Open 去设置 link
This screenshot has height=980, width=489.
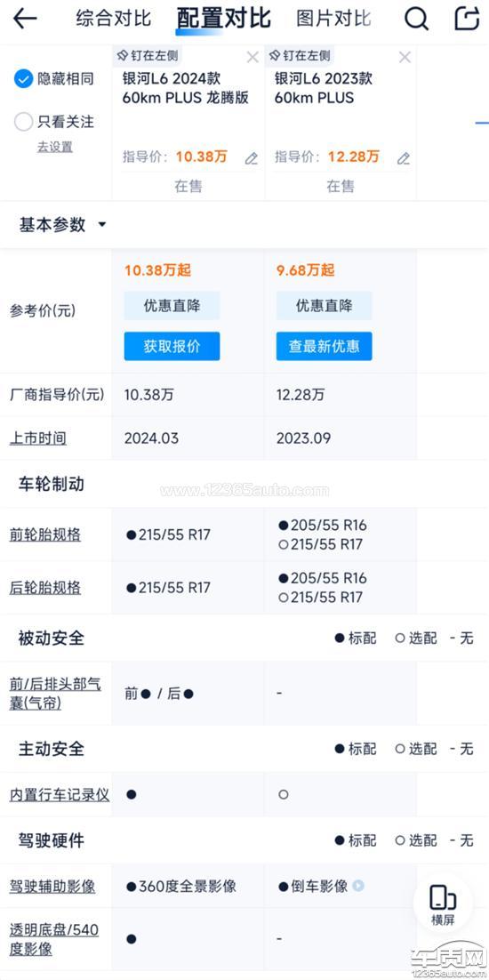pyautogui.click(x=54, y=147)
